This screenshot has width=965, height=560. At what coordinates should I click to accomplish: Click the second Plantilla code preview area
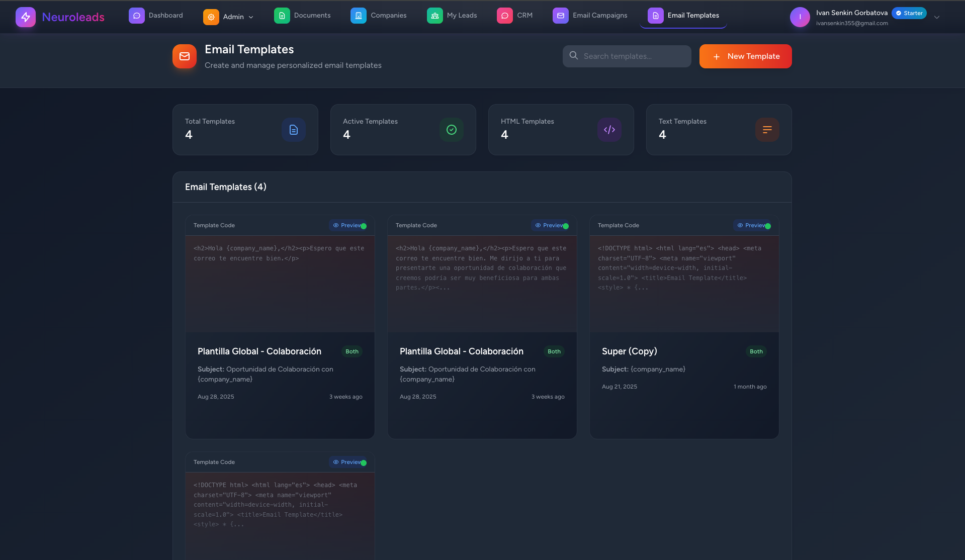[x=482, y=284]
